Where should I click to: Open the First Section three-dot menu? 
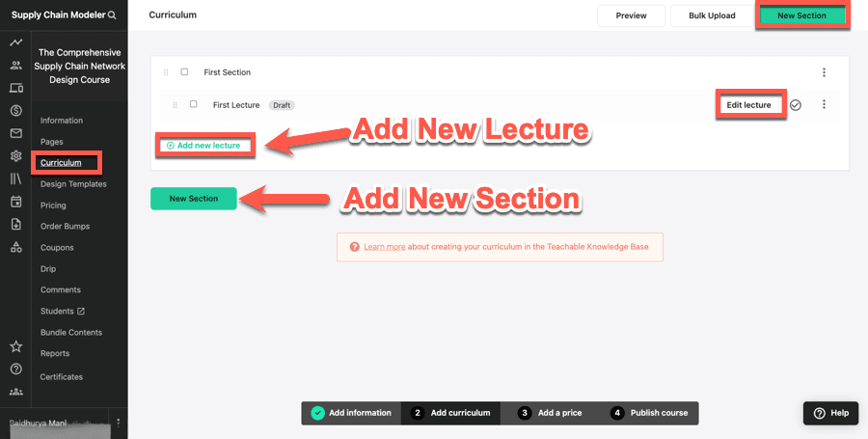pos(824,72)
